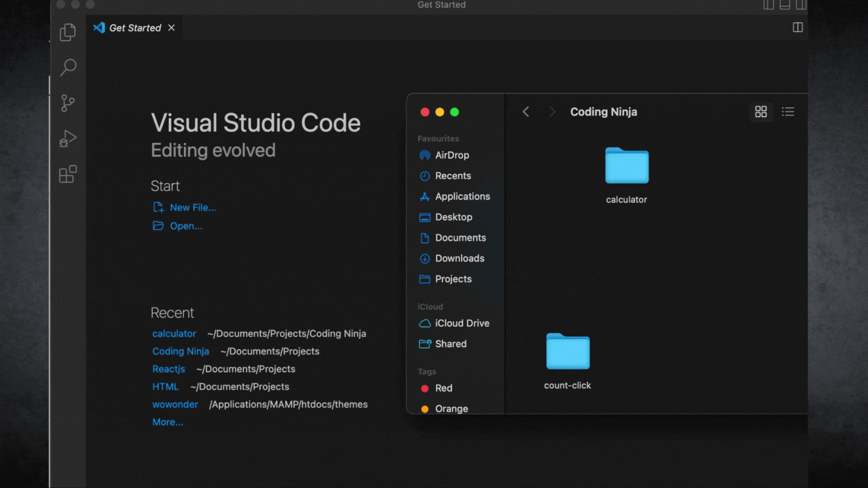Click the ~/Documents/Projects/Coding Ninja path text

286,334
